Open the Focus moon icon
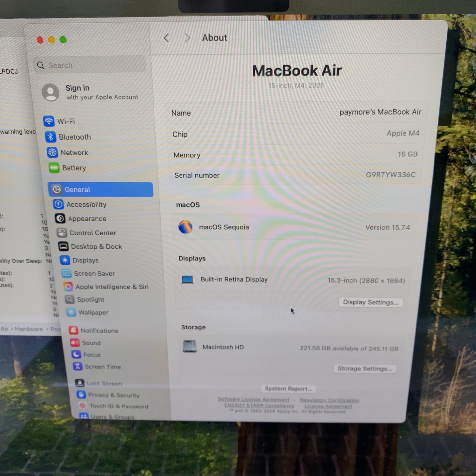Viewport: 476px width, 476px height. [76, 354]
